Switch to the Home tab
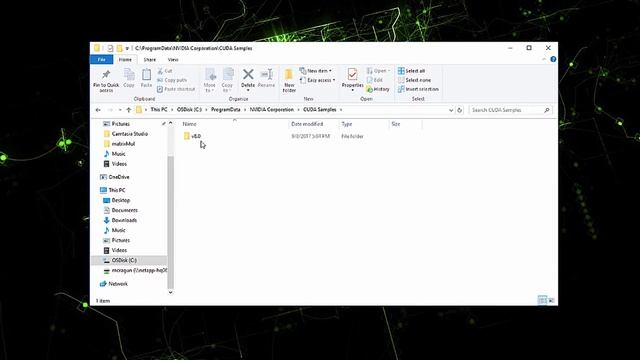Screen dimensions: 640x360 (x=125, y=60)
